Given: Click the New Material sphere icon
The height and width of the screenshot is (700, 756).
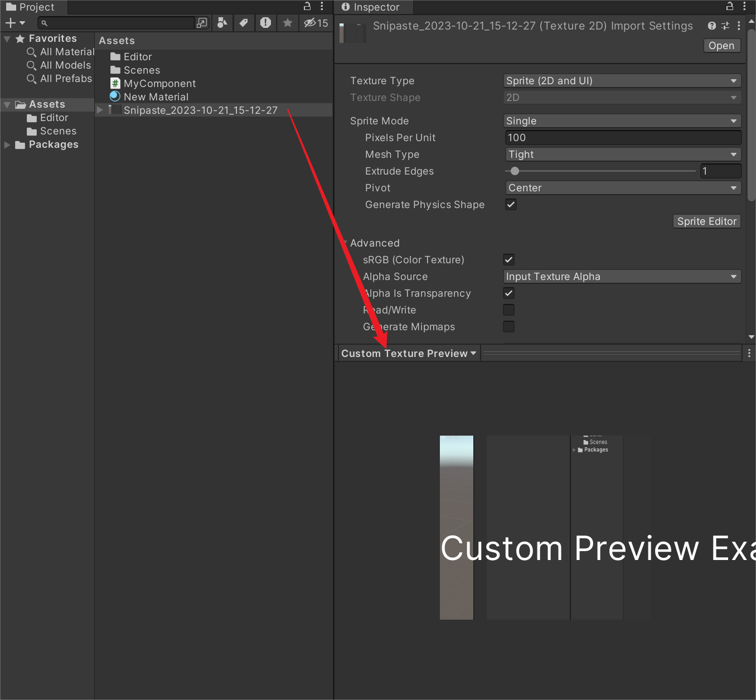Looking at the screenshot, I should click(115, 97).
